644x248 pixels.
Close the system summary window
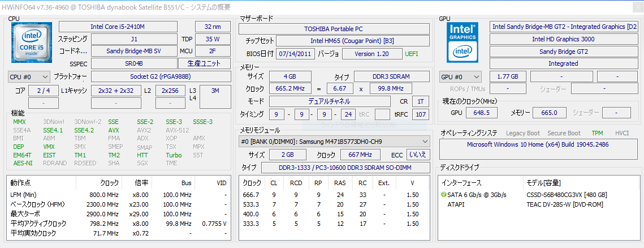tap(638, 7)
